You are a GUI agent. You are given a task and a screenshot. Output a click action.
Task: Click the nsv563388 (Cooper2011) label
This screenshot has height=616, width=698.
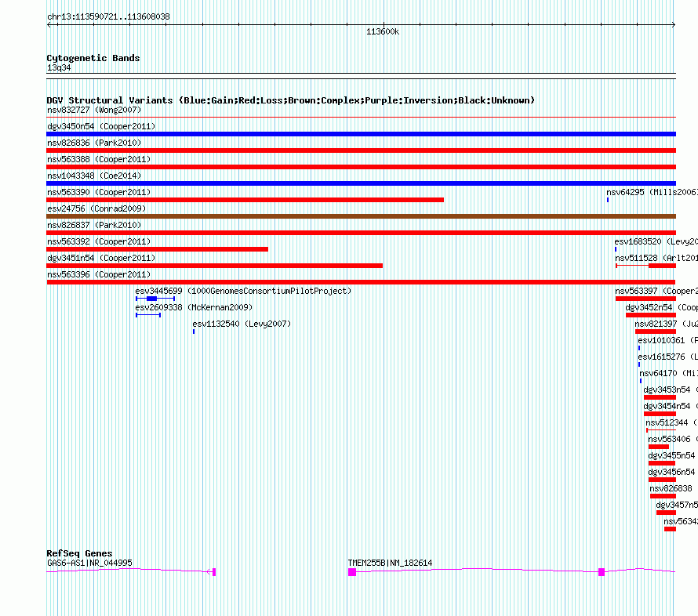pos(99,159)
